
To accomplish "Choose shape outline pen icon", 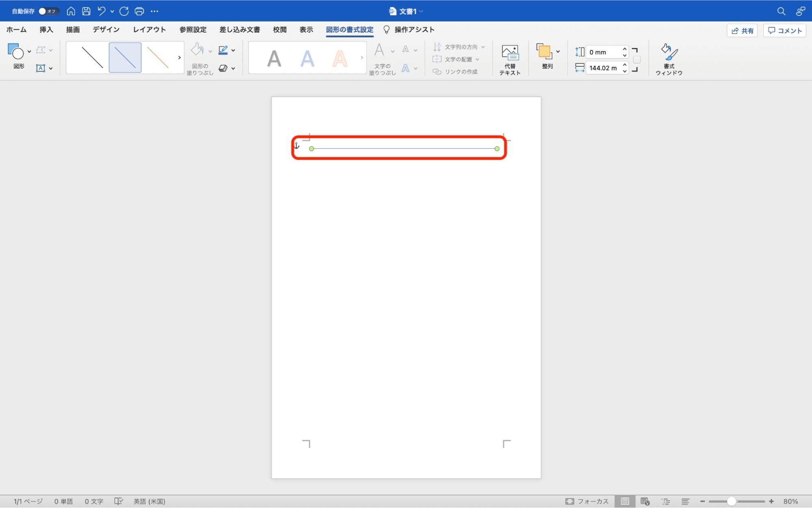I will [223, 50].
